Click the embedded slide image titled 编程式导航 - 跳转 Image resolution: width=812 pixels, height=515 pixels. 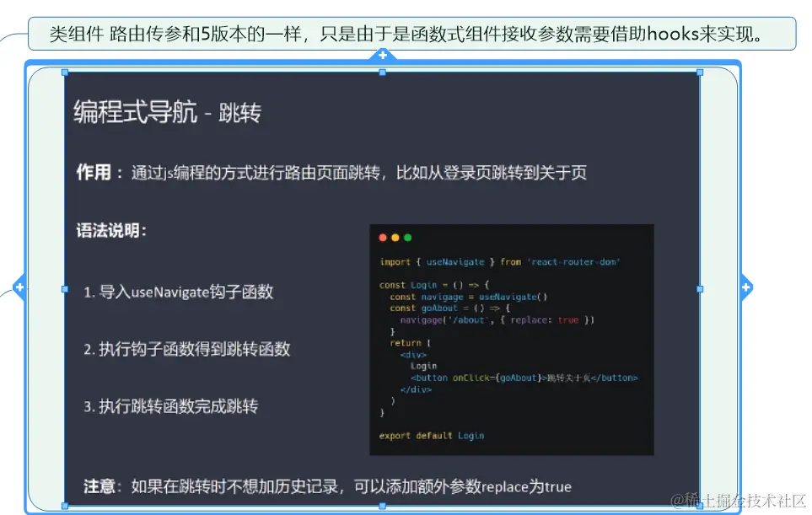[x=382, y=289]
